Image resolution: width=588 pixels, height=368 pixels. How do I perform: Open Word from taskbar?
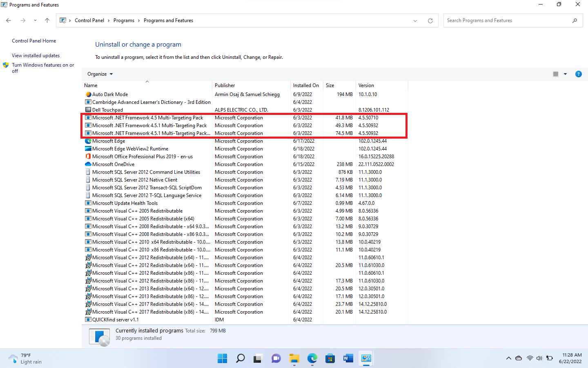tap(348, 359)
